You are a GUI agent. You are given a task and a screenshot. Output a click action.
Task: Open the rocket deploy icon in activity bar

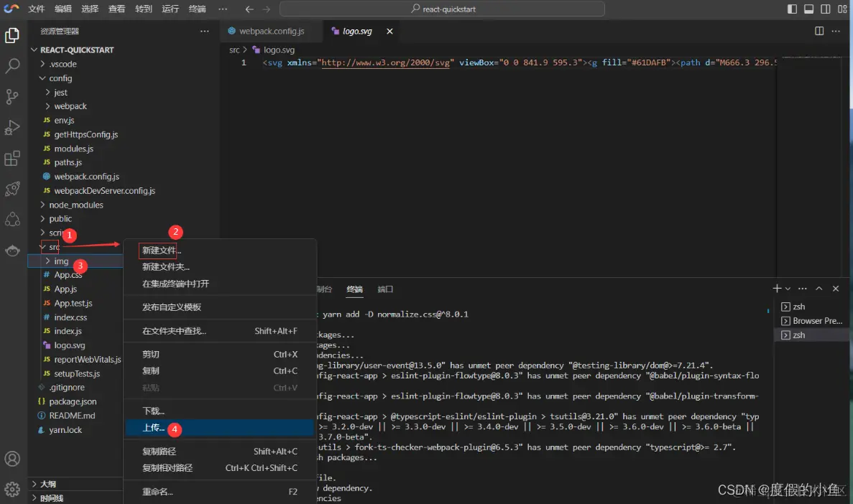(12, 189)
